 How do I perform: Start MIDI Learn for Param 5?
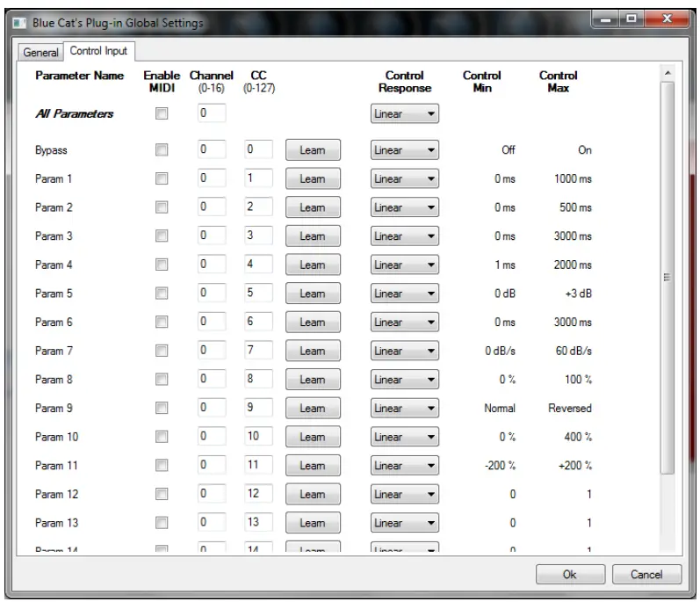pyautogui.click(x=313, y=294)
